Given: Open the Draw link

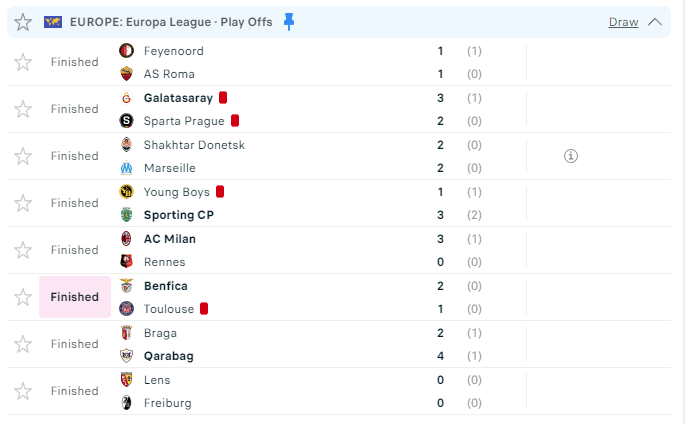Looking at the screenshot, I should tap(623, 22).
